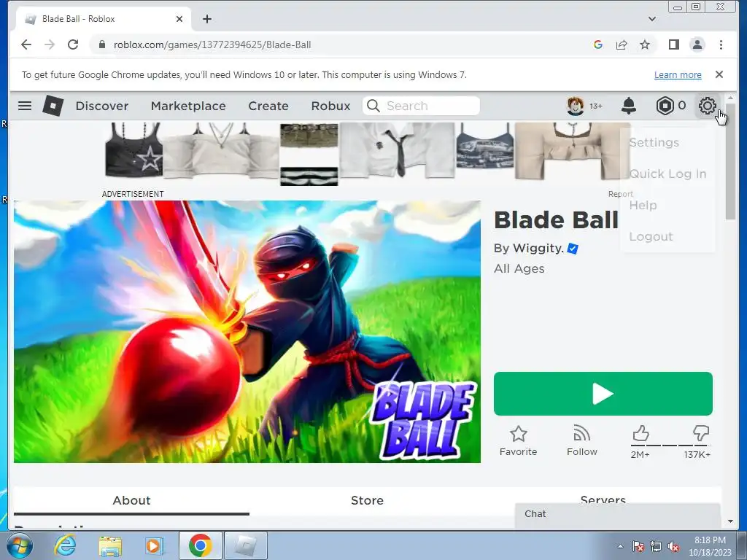This screenshot has width=747, height=560.
Task: Bookmark this page with the star
Action: (645, 44)
